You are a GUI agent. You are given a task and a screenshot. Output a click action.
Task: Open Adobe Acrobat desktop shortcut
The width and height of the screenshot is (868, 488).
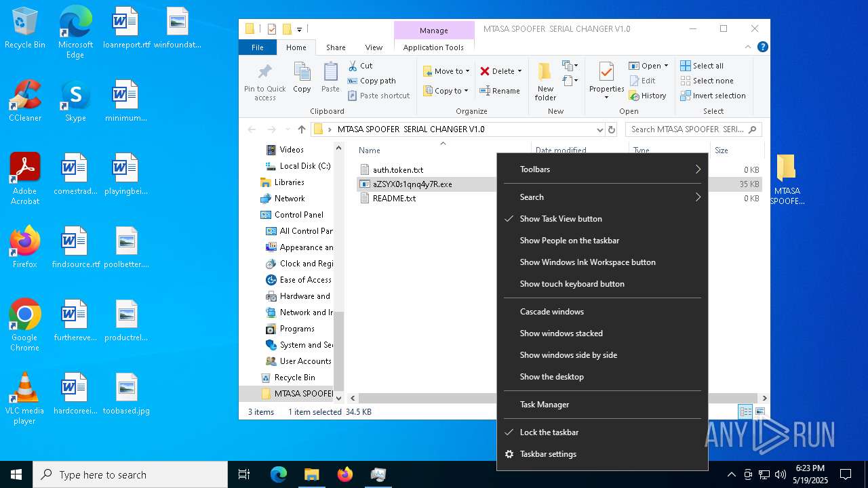tap(25, 178)
